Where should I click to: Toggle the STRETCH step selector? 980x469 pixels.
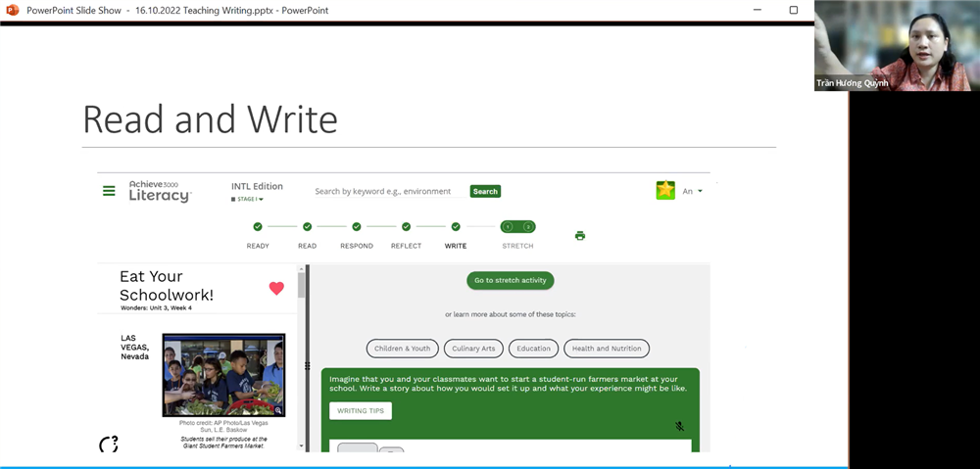[x=517, y=227]
